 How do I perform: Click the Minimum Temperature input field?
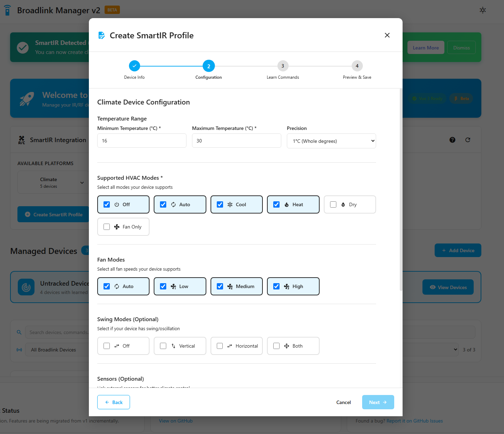142,141
